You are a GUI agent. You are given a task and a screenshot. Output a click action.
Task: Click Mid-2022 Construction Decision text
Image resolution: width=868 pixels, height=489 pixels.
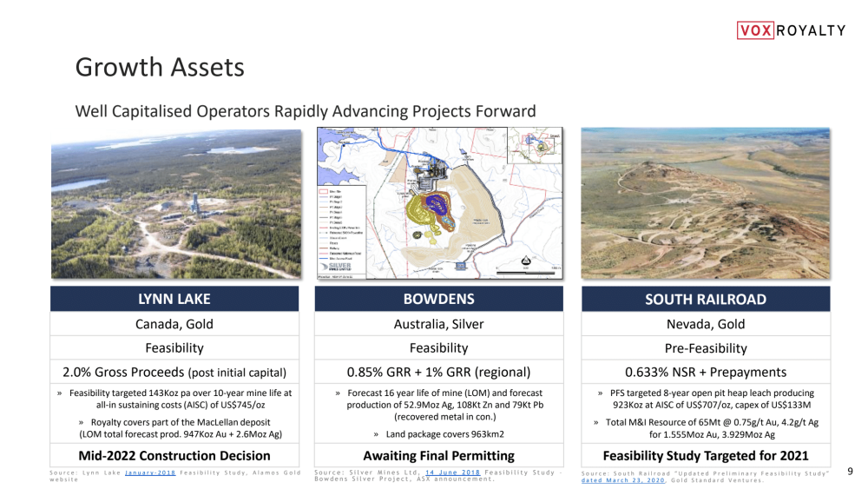[x=174, y=456]
